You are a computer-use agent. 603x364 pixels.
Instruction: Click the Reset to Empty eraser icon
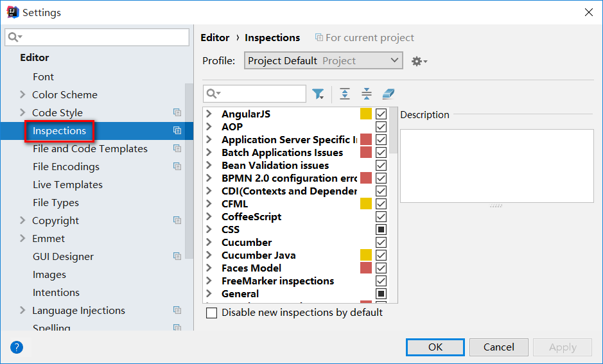(x=389, y=94)
